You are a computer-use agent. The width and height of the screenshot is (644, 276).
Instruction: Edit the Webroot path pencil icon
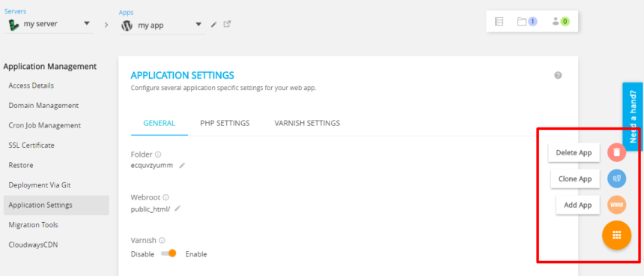[x=177, y=208]
